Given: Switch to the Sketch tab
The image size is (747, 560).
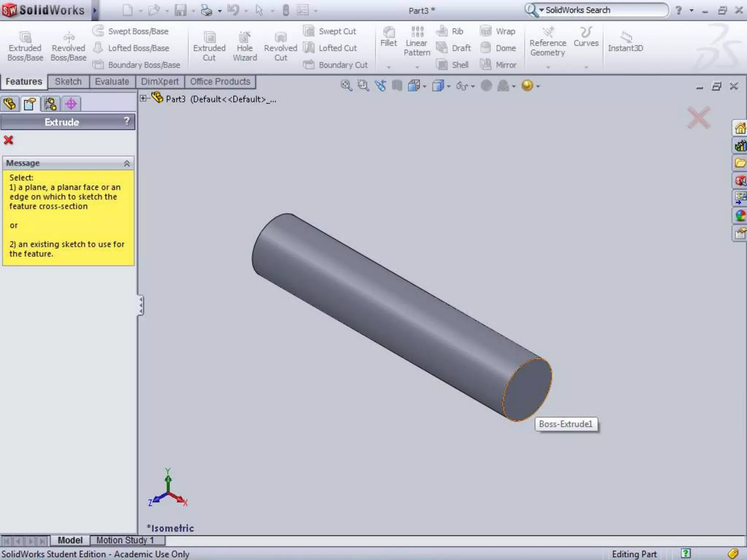Looking at the screenshot, I should (68, 82).
